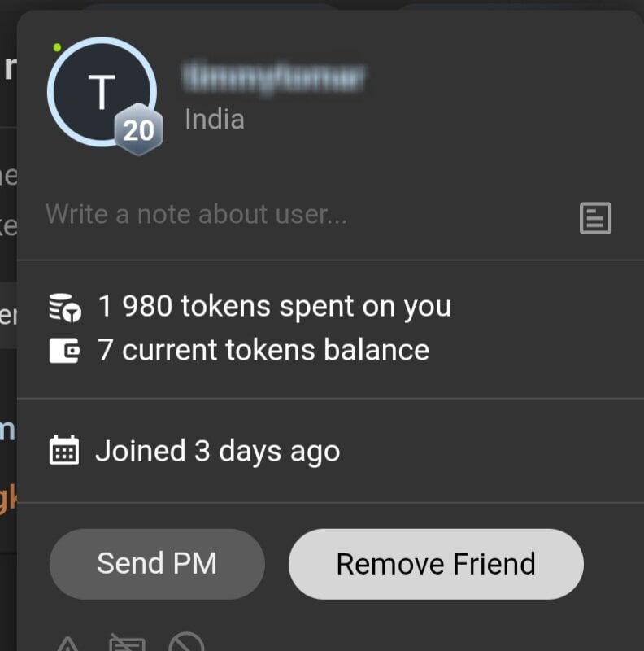
Task: Open the user's "T" avatar
Action: click(x=99, y=92)
